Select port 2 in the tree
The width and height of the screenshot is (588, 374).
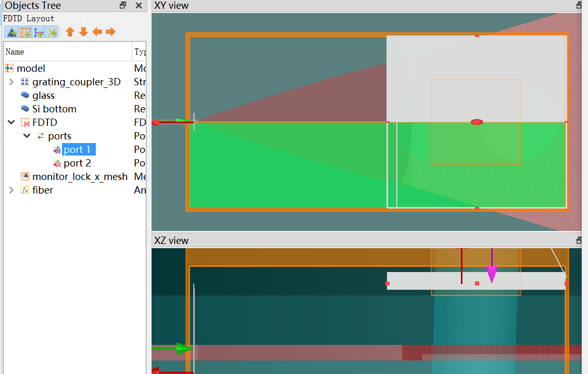pyautogui.click(x=77, y=163)
